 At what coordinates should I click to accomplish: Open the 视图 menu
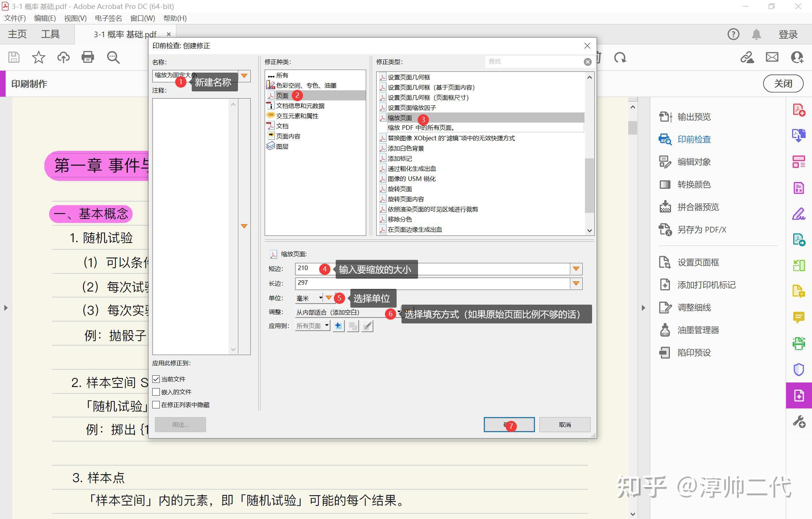pos(74,18)
